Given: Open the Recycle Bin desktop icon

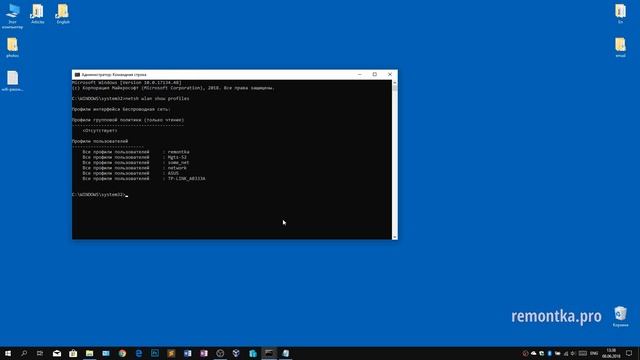Looking at the screenshot, I should click(620, 316).
